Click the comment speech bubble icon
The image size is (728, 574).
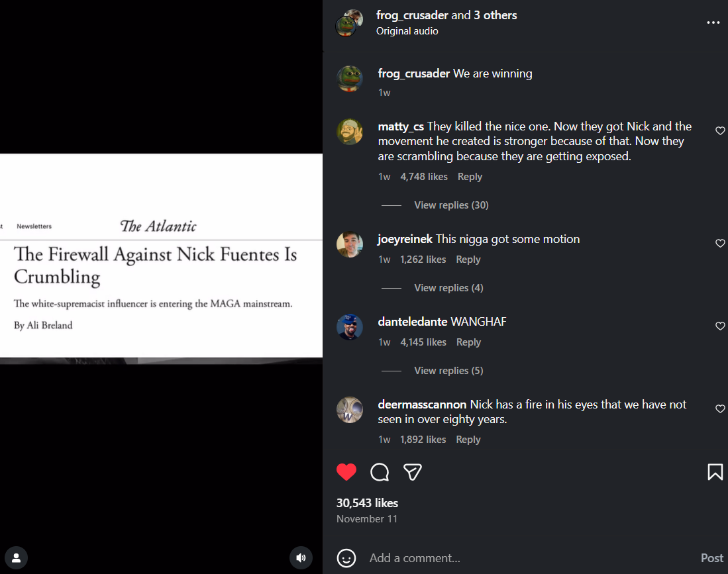[x=380, y=473]
